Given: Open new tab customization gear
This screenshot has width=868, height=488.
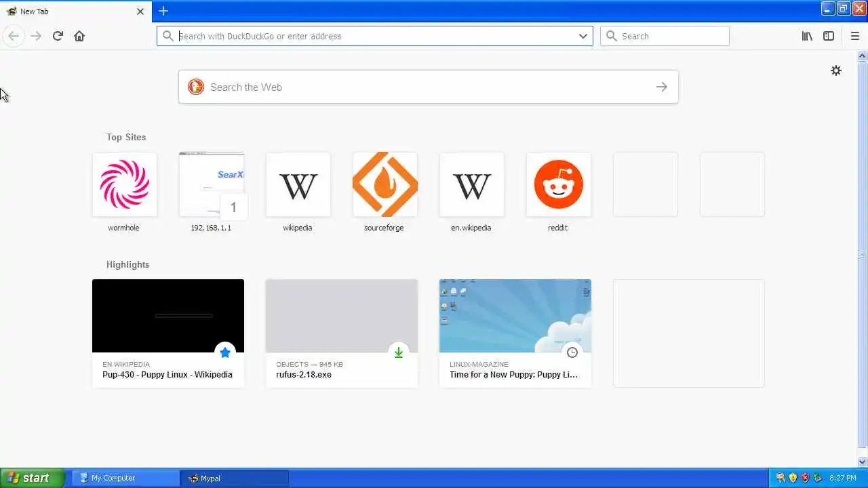Looking at the screenshot, I should pos(836,70).
